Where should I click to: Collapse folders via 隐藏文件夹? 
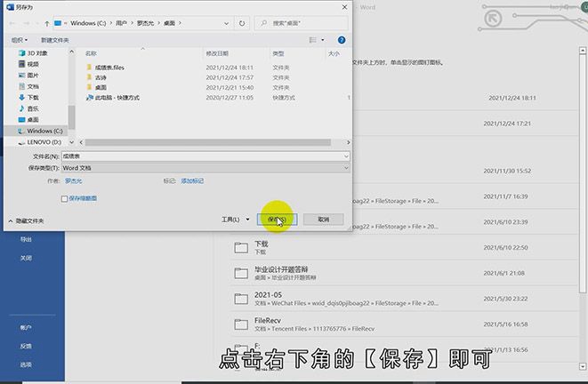pyautogui.click(x=27, y=221)
